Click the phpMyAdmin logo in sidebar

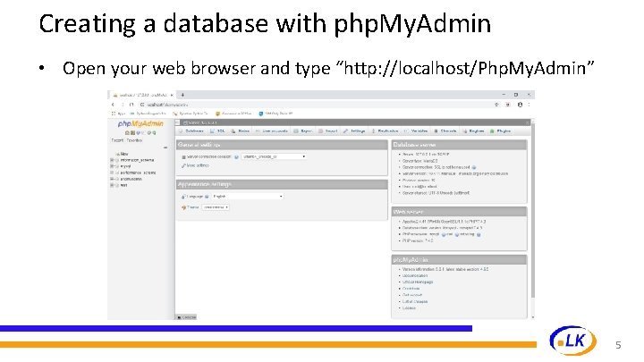tap(140, 124)
